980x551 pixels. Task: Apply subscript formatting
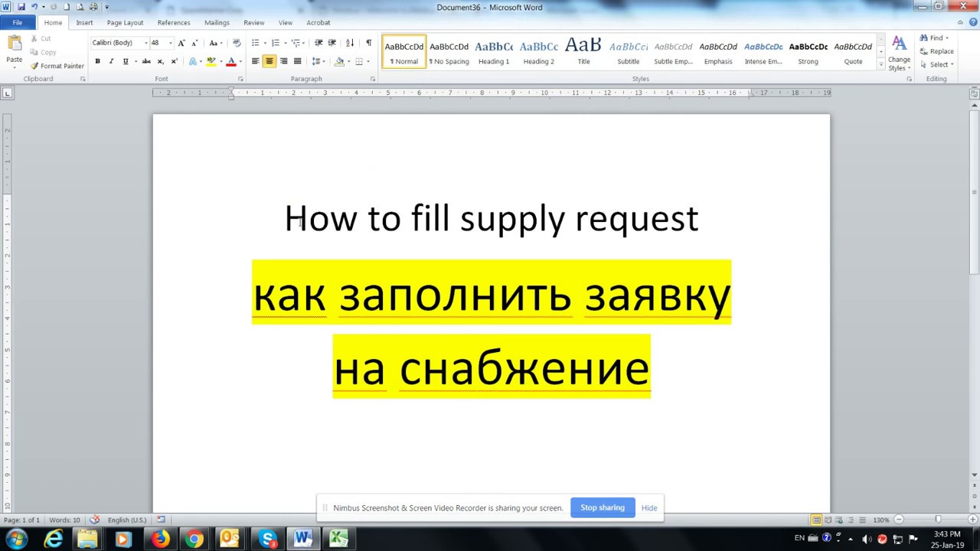(160, 61)
